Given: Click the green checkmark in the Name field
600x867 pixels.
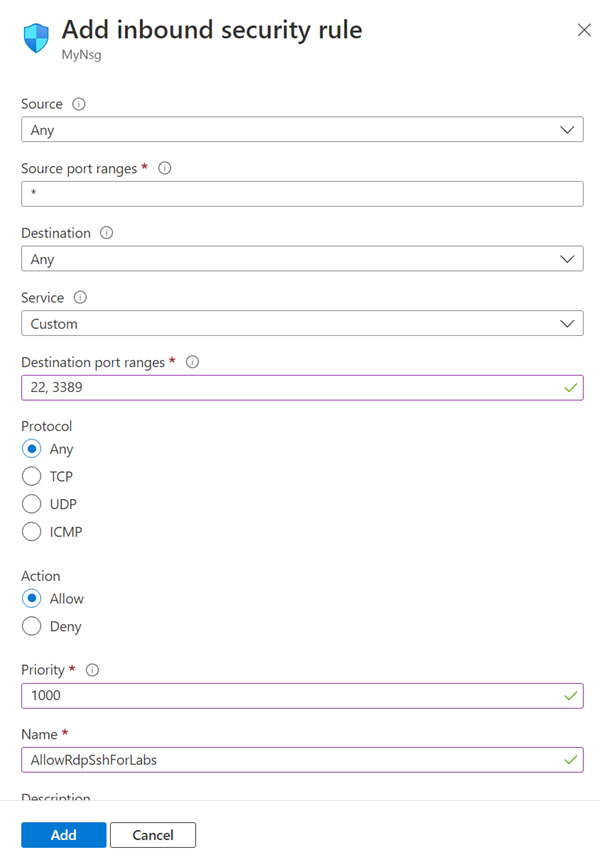Looking at the screenshot, I should coord(570,760).
